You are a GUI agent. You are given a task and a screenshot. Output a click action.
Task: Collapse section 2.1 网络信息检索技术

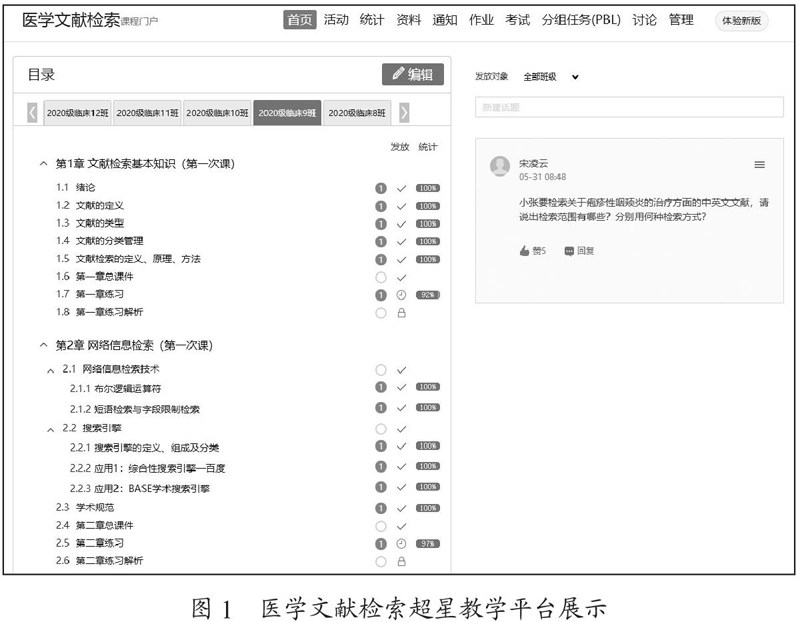coord(51,370)
